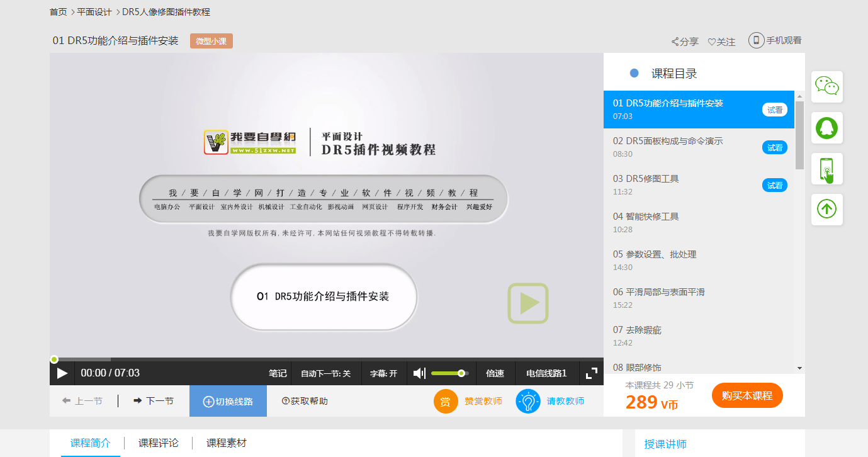This screenshot has height=457, width=868.
Task: Click the 手机观看 phone icon
Action: tap(756, 40)
